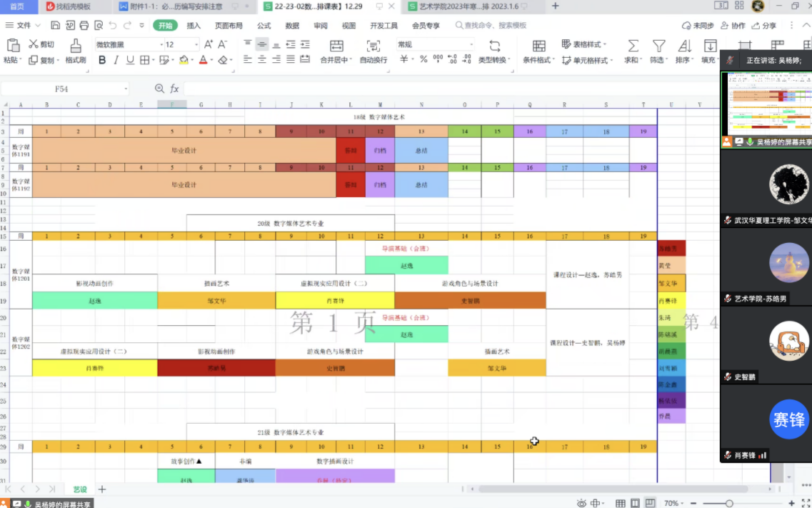
Task: Click the zoom slider handle in status bar
Action: [x=729, y=503]
